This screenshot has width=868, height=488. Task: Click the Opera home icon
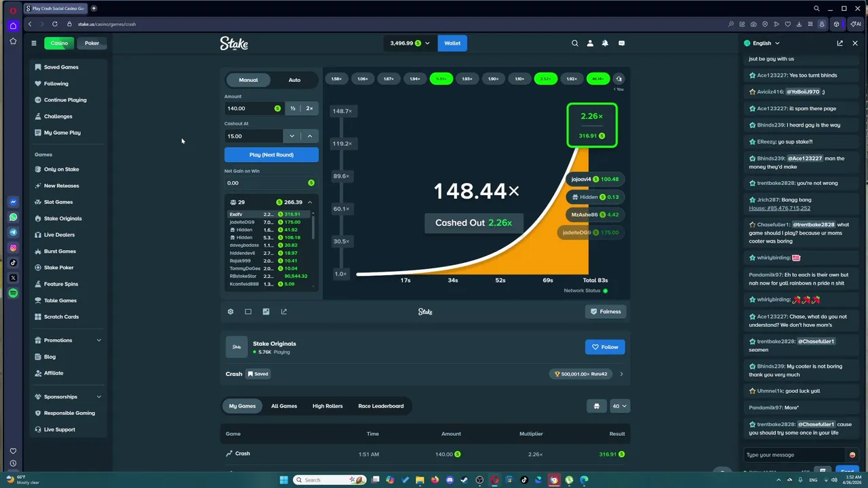click(13, 26)
